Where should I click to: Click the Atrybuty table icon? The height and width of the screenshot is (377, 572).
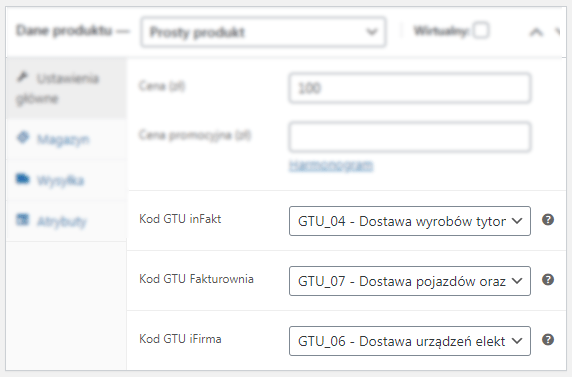click(23, 220)
